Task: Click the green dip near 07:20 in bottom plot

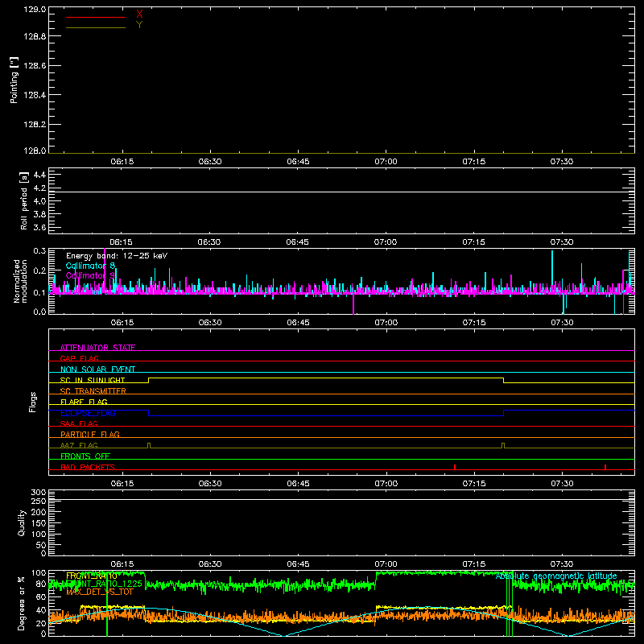Action: pos(510,604)
